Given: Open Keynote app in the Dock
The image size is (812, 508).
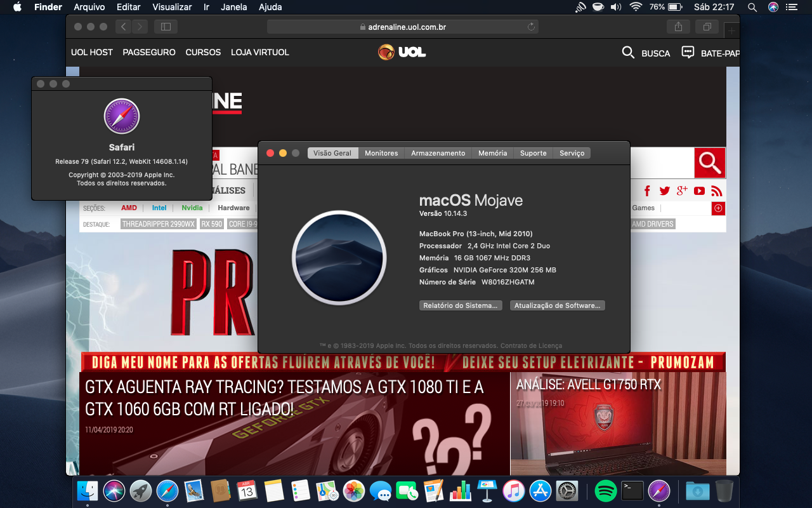Looking at the screenshot, I should click(x=487, y=491).
